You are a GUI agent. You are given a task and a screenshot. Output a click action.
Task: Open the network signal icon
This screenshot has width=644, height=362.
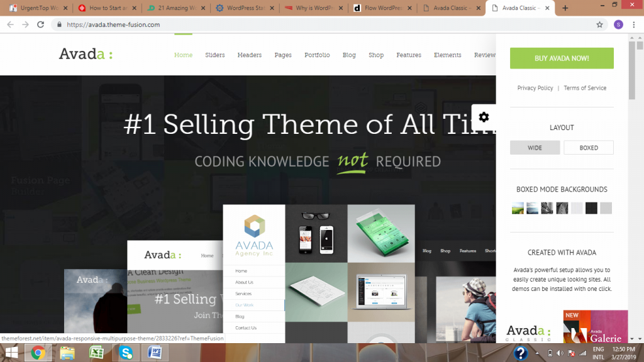click(582, 353)
